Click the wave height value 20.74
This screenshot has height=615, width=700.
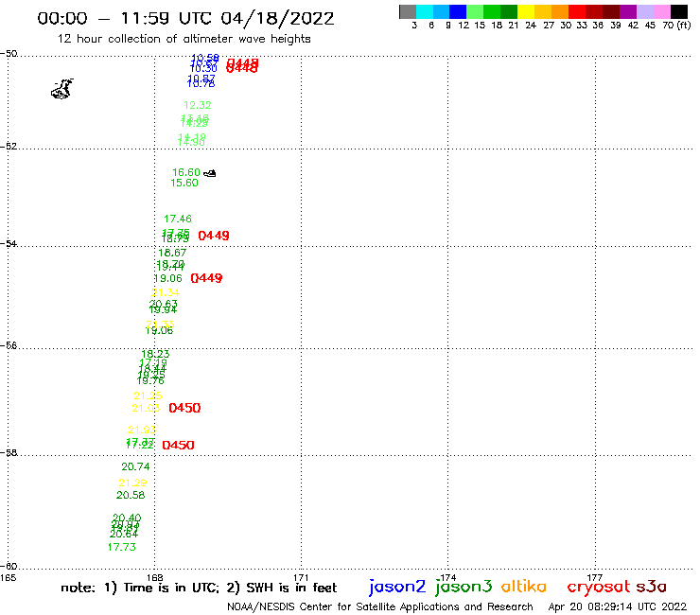tap(135, 466)
